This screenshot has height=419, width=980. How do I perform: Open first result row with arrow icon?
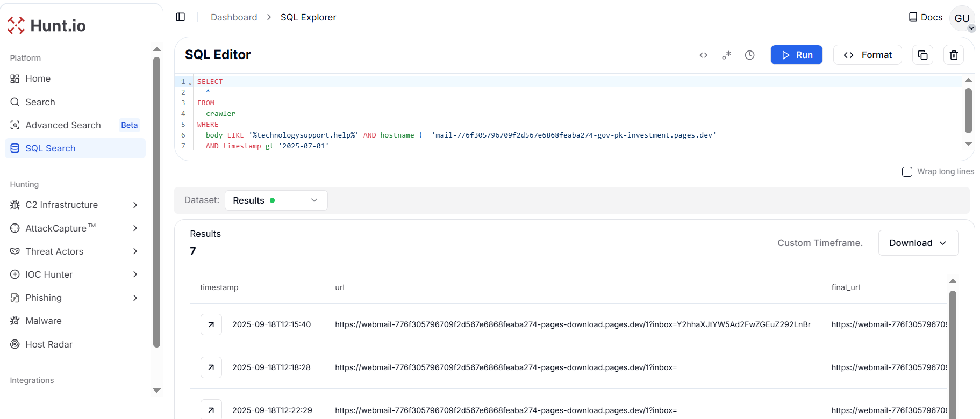pos(211,324)
